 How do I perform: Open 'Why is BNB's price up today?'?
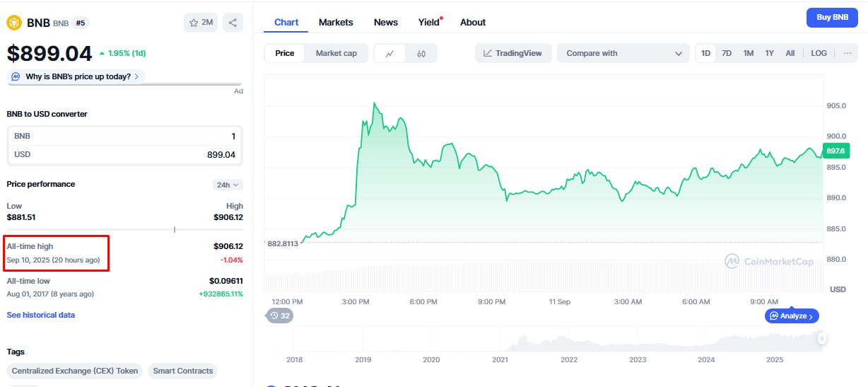coord(76,76)
